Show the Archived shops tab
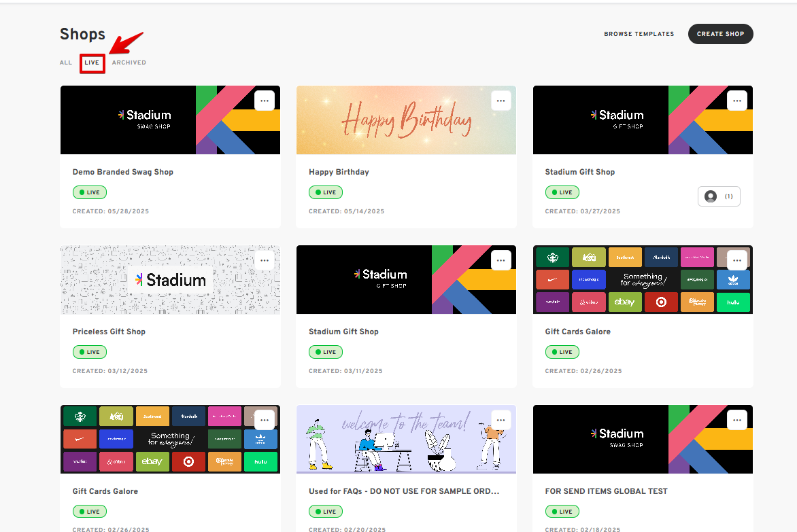Screen dimensions: 797x532 click(x=129, y=63)
